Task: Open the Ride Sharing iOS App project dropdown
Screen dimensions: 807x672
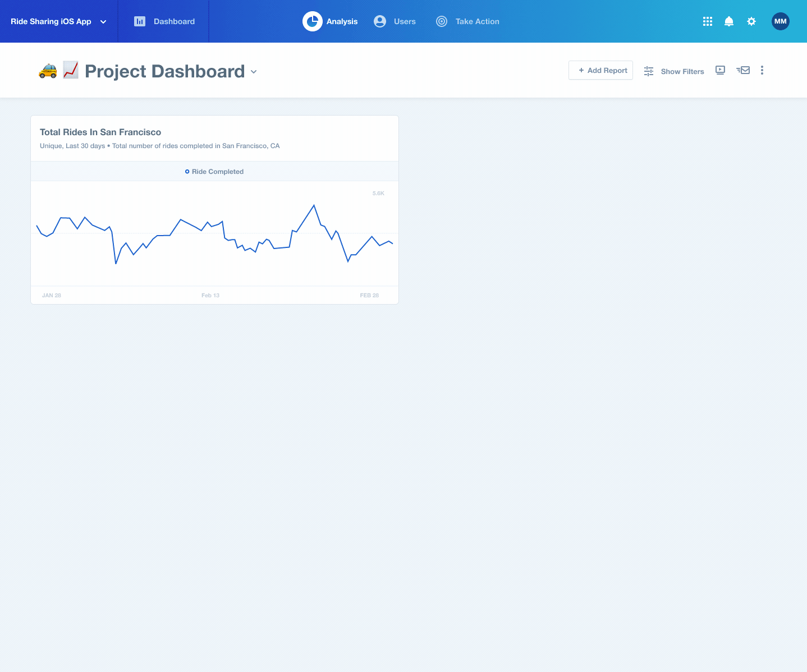Action: click(x=58, y=21)
